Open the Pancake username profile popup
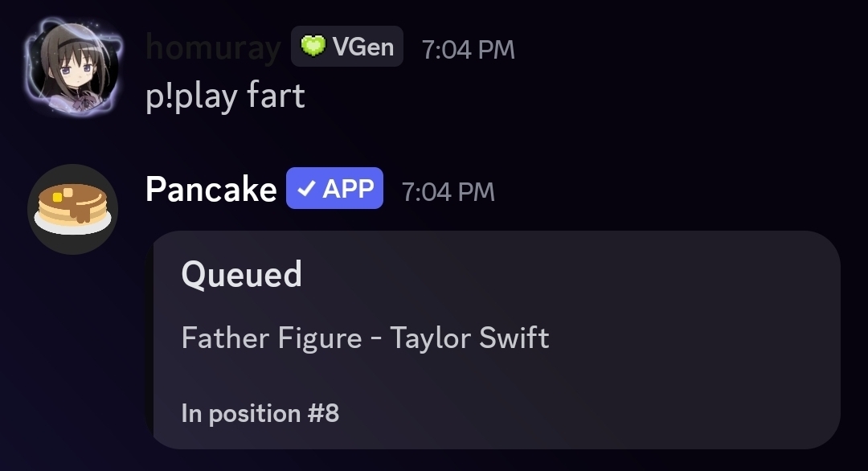This screenshot has height=471, width=868. [211, 190]
